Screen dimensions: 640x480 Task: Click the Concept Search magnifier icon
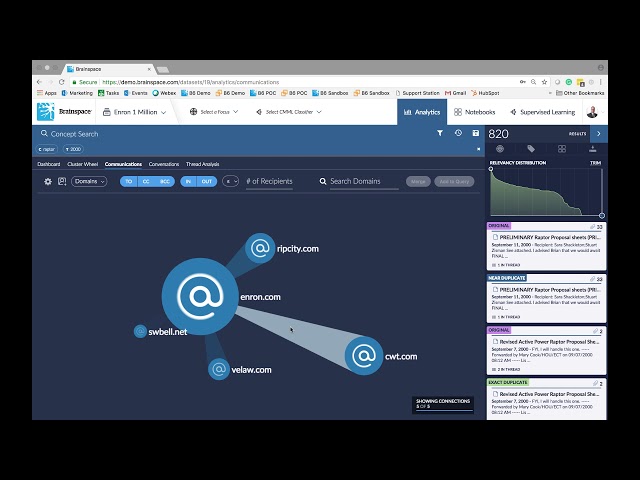44,133
